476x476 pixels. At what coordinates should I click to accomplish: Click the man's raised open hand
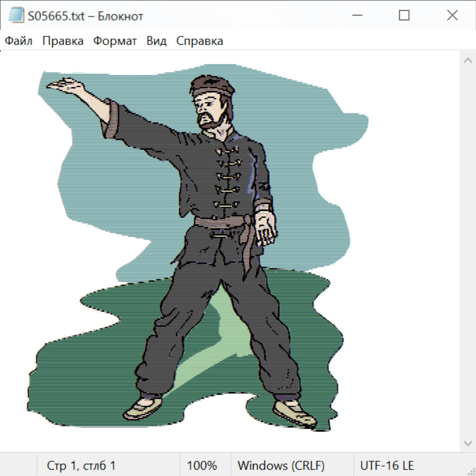point(65,86)
